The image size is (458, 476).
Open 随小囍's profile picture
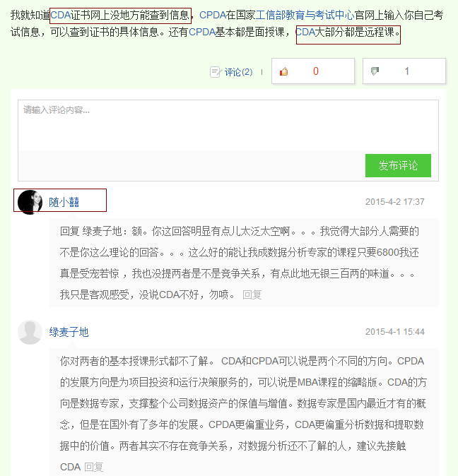(30, 202)
